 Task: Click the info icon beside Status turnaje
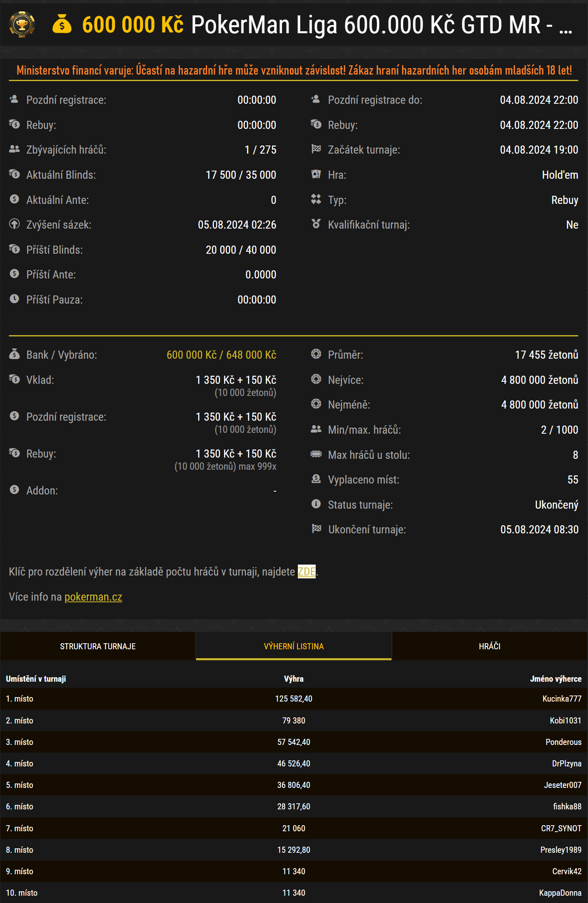click(x=316, y=504)
